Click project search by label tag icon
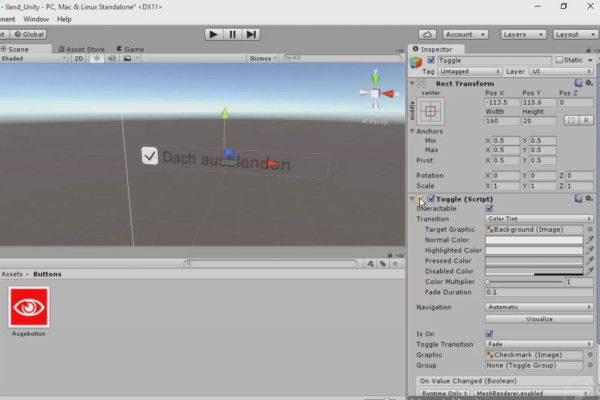600x400 pixels. point(383,263)
